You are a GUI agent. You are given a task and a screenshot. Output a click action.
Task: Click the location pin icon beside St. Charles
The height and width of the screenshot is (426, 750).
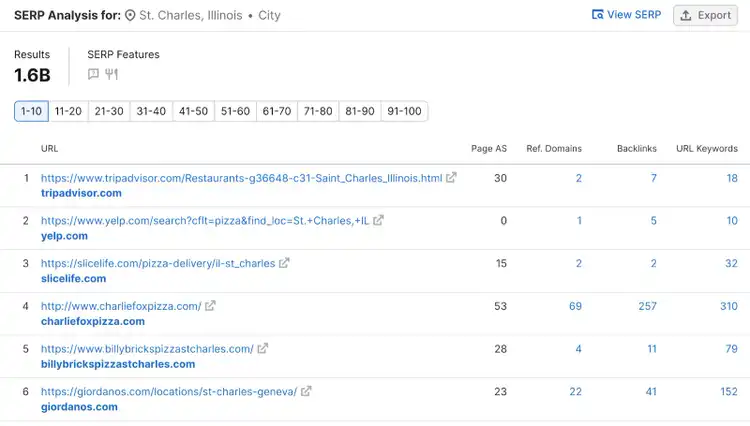point(130,15)
